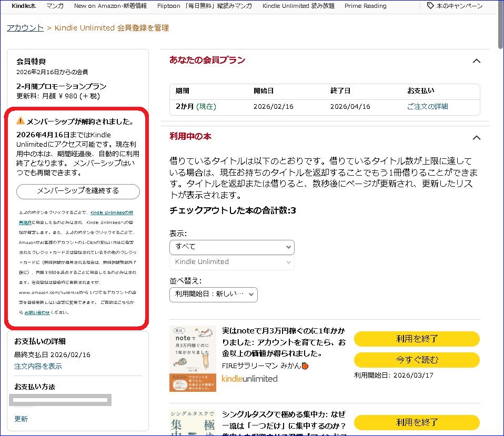
Task: Click 利用を終了 for the note book
Action: (x=417, y=339)
